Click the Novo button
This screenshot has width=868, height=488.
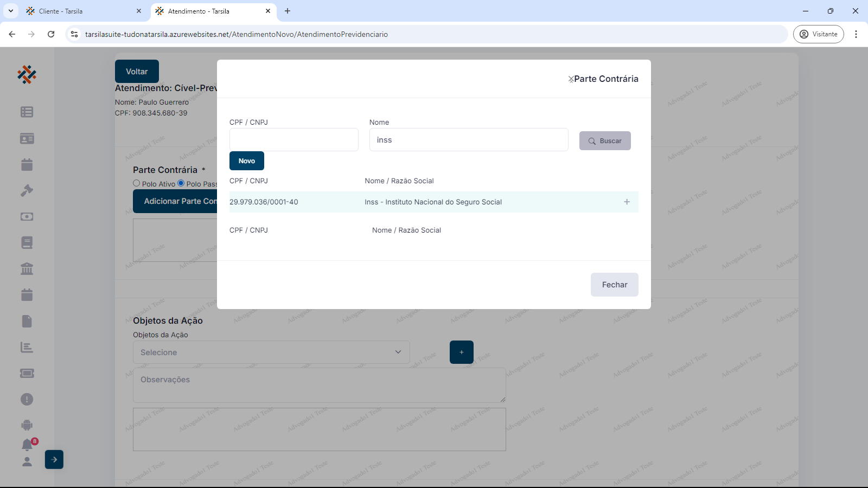point(247,161)
